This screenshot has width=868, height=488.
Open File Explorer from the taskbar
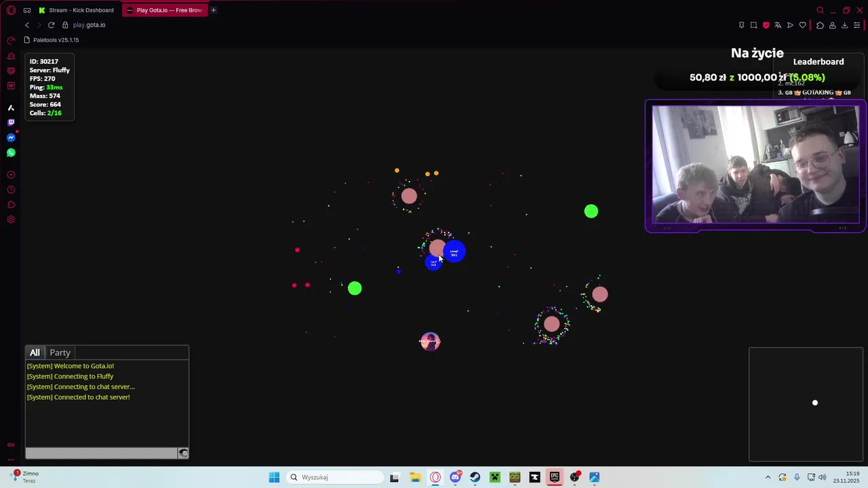click(415, 477)
